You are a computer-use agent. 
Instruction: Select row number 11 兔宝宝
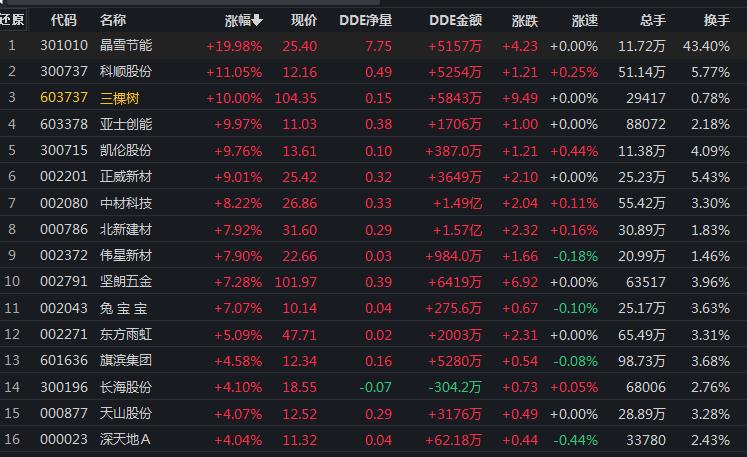click(126, 306)
